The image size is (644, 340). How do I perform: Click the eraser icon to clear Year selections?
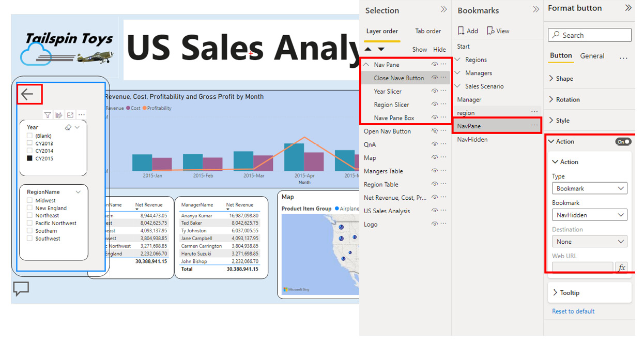click(68, 127)
